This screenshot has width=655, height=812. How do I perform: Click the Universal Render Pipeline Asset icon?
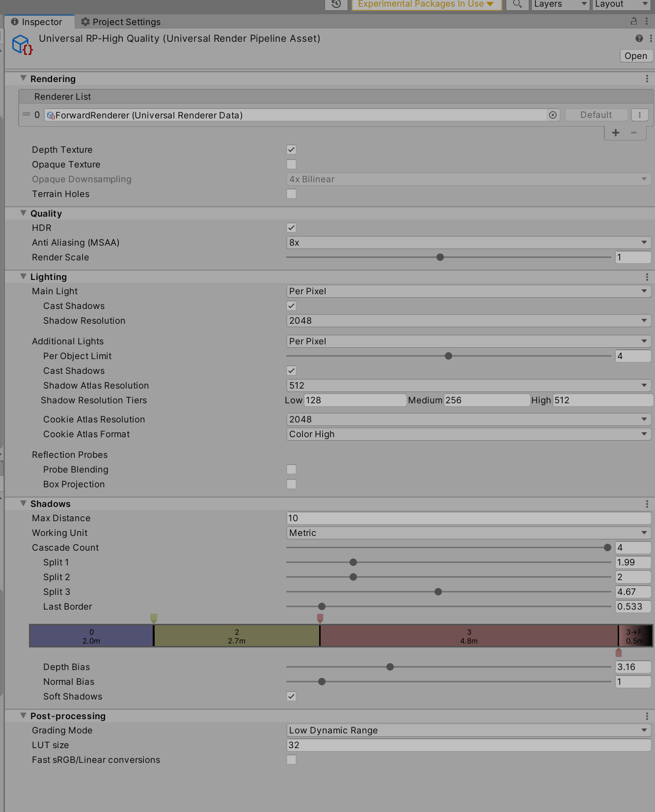pos(22,45)
